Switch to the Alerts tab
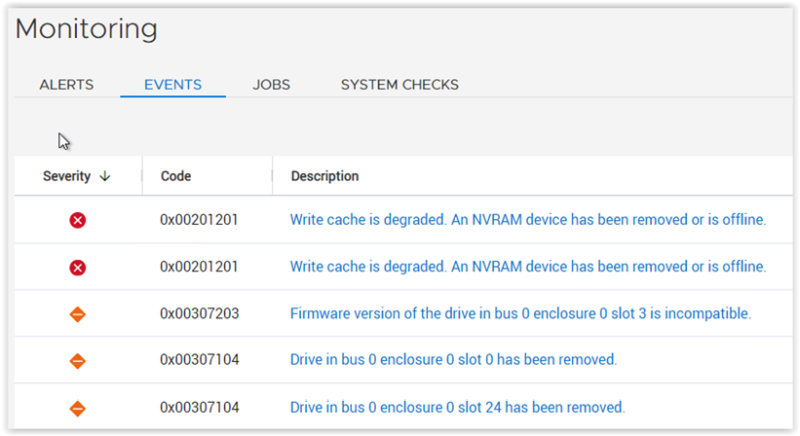 click(66, 85)
